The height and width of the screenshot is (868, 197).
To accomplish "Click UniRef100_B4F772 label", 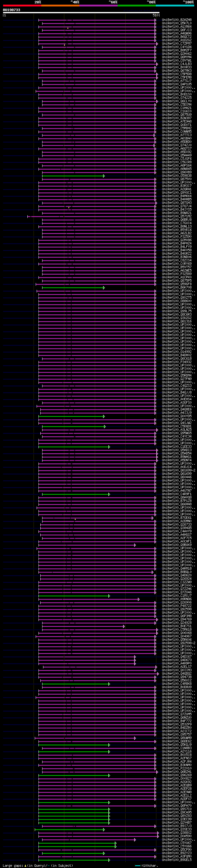I will pyautogui.click(x=176, y=721).
